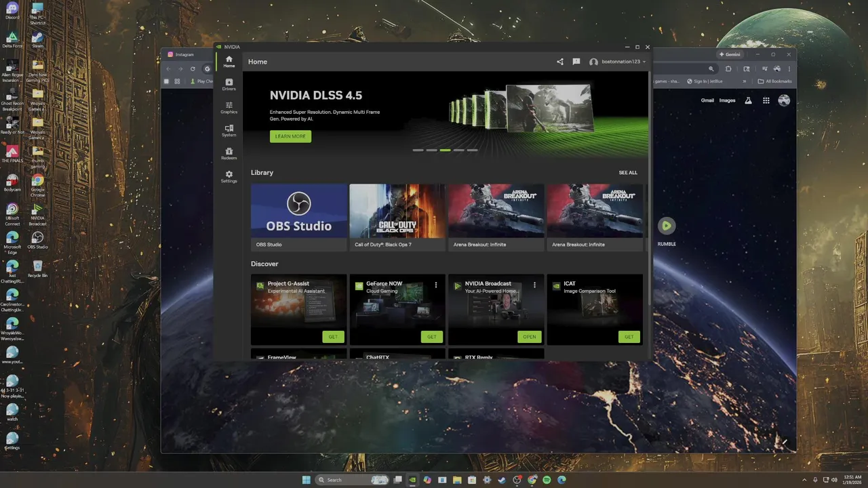This screenshot has width=868, height=488.
Task: Select the first banner carousel indicator
Action: 418,150
